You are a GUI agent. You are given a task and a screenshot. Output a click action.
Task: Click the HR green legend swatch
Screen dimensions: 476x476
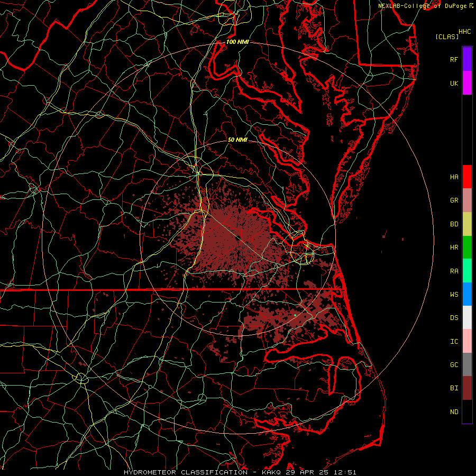click(x=467, y=247)
